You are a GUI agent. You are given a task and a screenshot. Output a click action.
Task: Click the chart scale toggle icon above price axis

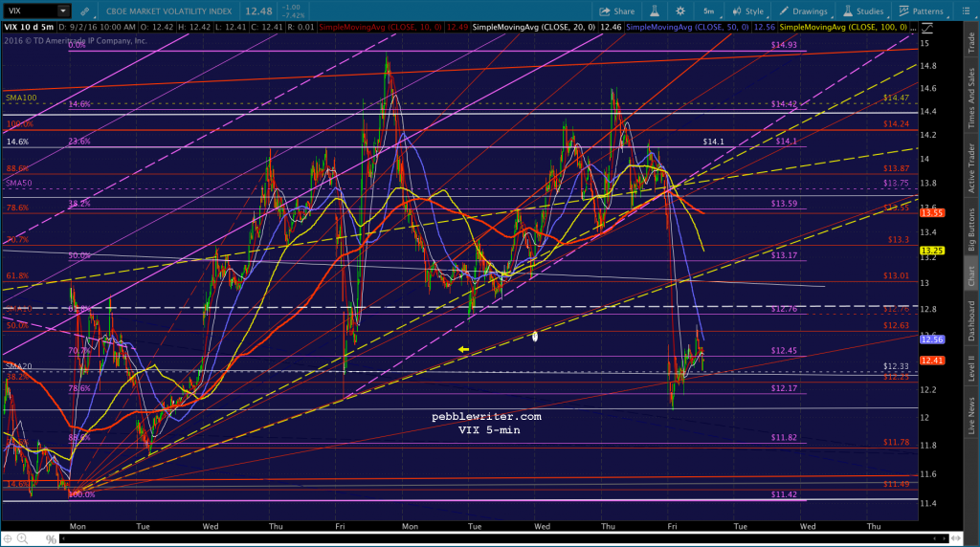pyautogui.click(x=927, y=28)
